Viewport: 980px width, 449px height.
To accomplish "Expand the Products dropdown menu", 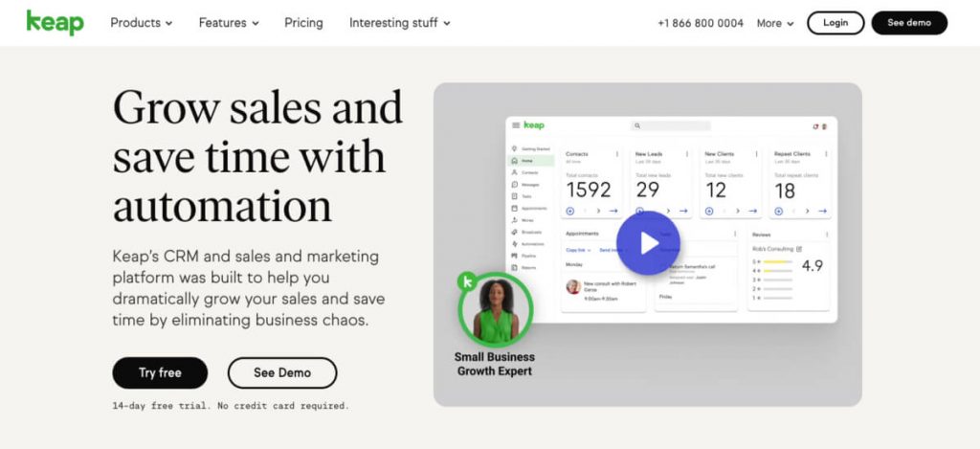I will tap(141, 23).
